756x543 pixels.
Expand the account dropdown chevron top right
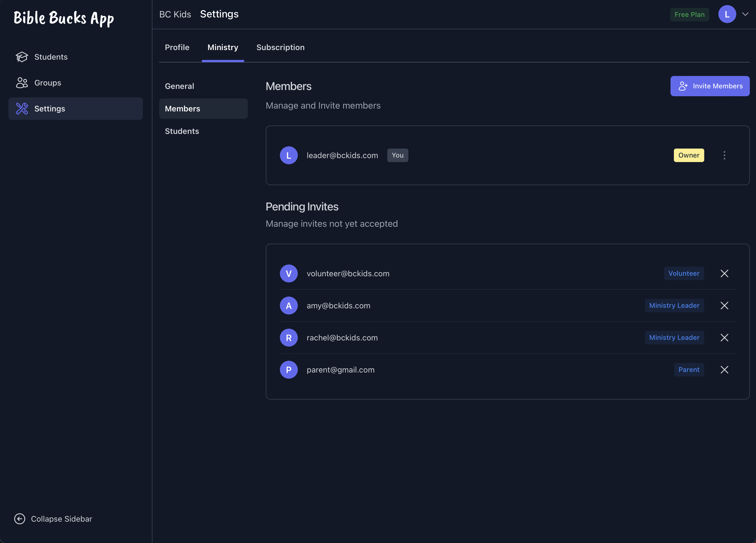pyautogui.click(x=745, y=14)
